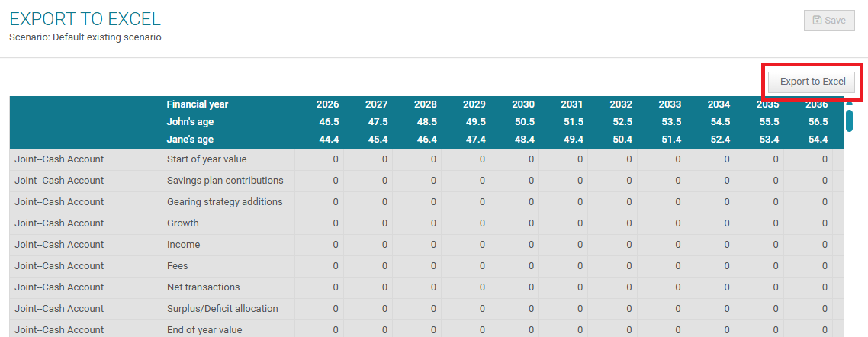Image resolution: width=868 pixels, height=337 pixels.
Task: Click the Export to Excel button
Action: click(x=812, y=82)
